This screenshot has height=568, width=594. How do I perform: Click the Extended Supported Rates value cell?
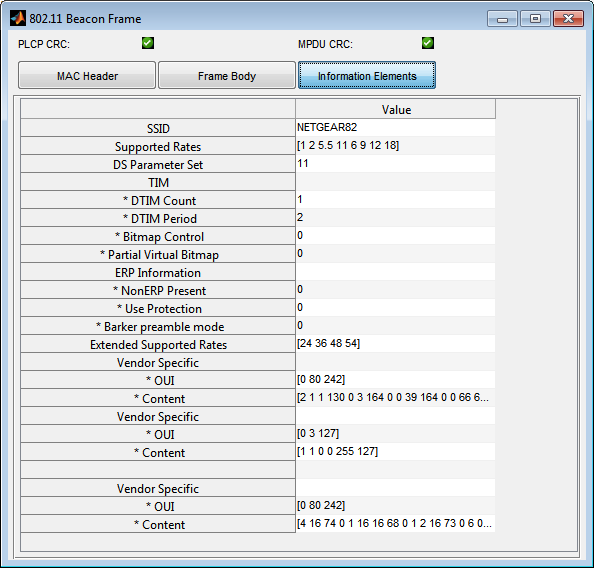(395, 344)
